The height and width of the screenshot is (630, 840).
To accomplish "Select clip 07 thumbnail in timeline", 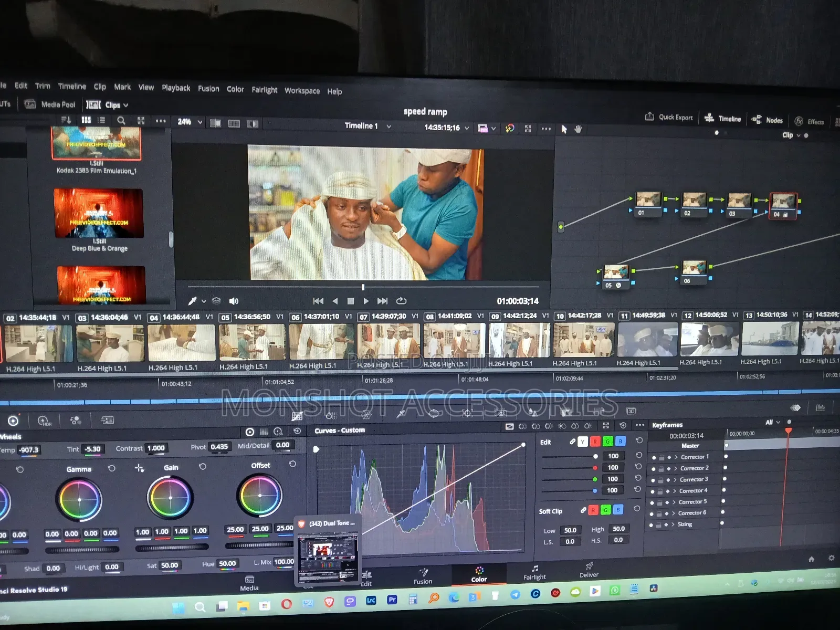I will (388, 340).
